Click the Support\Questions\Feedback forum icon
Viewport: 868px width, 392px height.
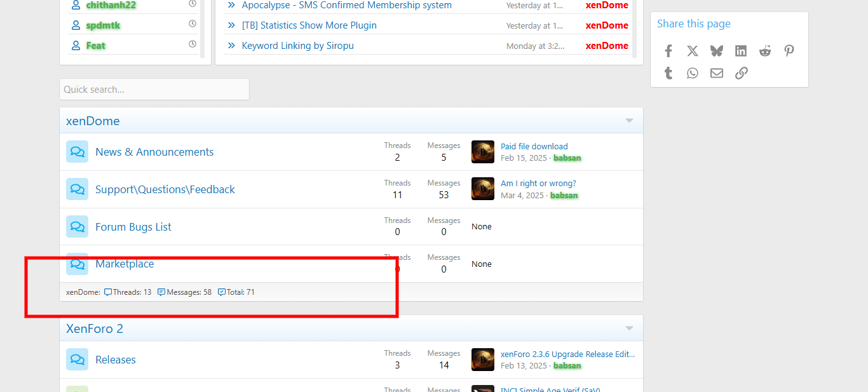(78, 189)
